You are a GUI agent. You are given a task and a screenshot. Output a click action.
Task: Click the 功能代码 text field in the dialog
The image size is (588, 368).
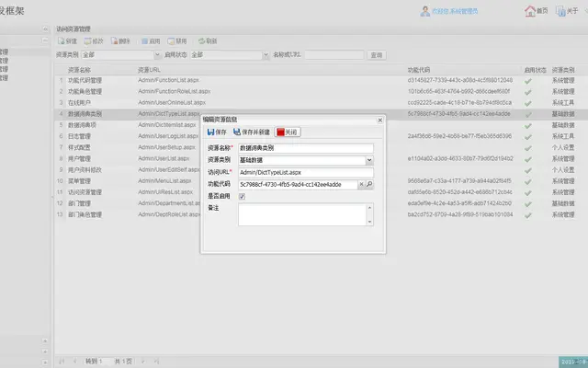[298, 184]
